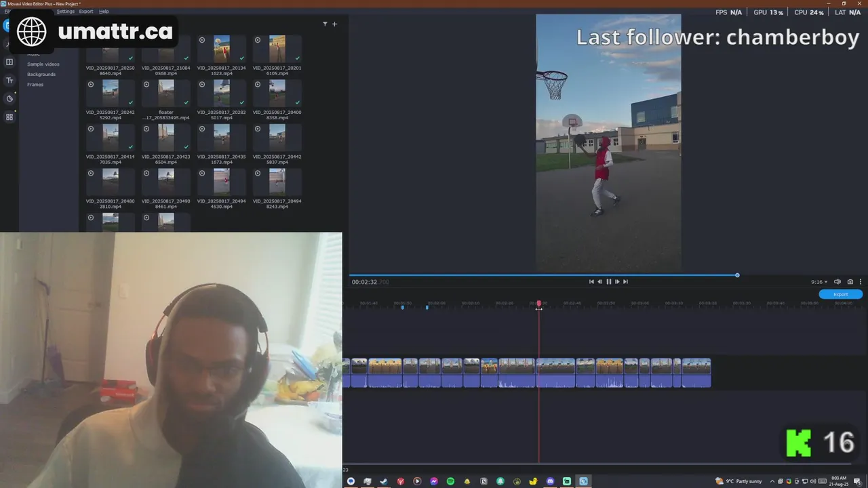
Task: Open Discord from the taskbar
Action: [x=550, y=481]
